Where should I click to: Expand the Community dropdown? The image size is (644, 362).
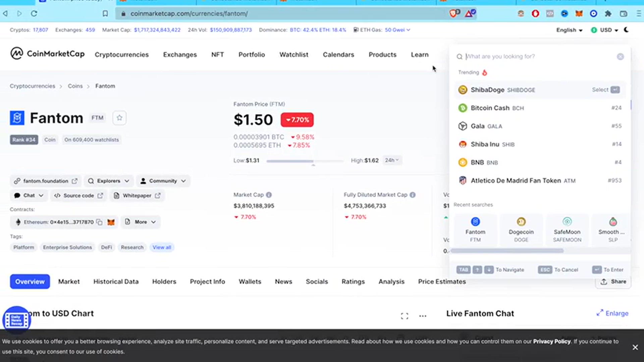point(163,181)
